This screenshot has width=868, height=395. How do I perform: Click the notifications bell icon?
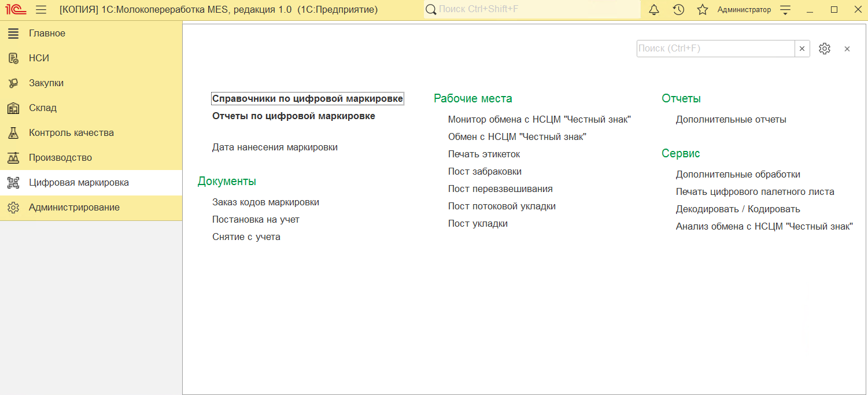(x=654, y=10)
